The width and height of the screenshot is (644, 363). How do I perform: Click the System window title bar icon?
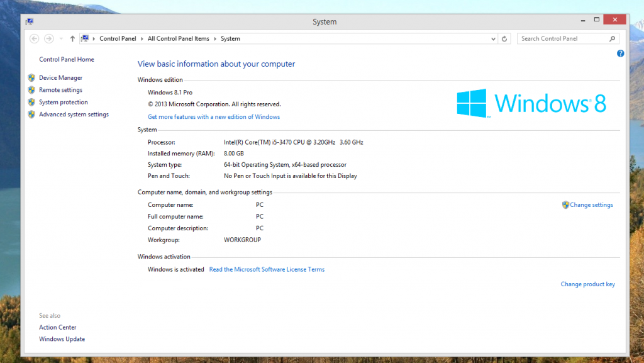click(x=29, y=21)
